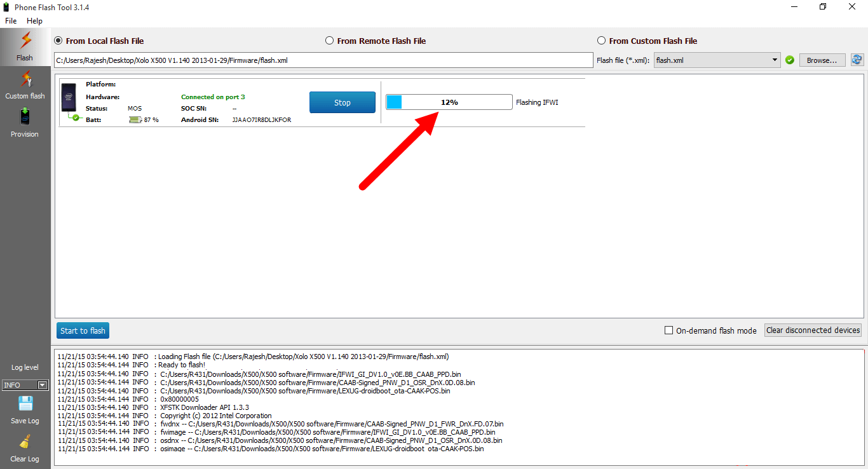Image resolution: width=868 pixels, height=469 pixels.
Task: Click Clear disconnected devices button
Action: [813, 330]
